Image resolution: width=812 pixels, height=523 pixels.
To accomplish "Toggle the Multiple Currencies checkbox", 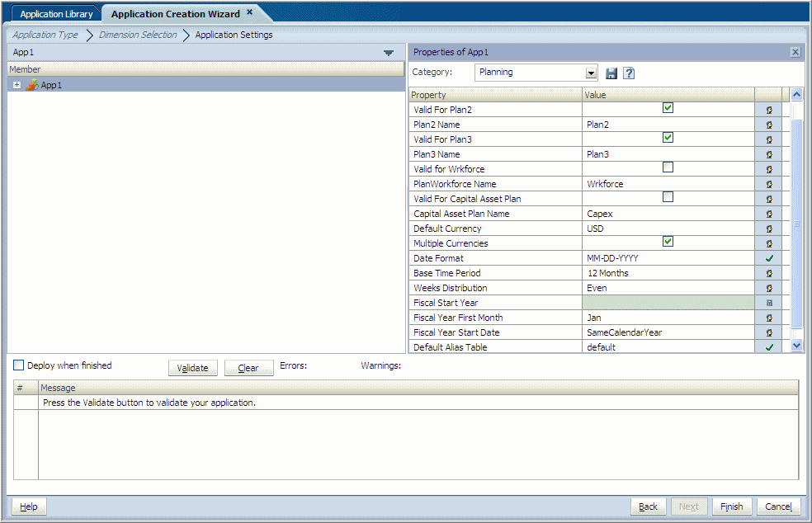I will click(668, 242).
